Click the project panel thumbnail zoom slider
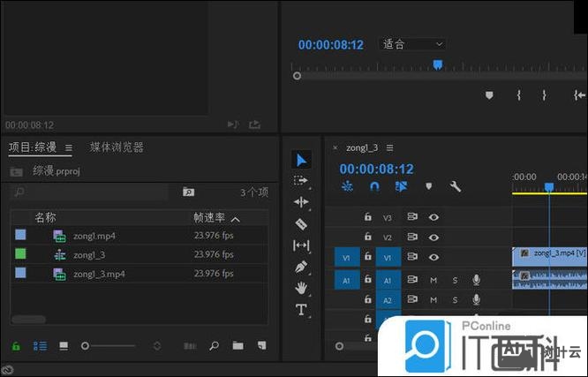 click(108, 346)
